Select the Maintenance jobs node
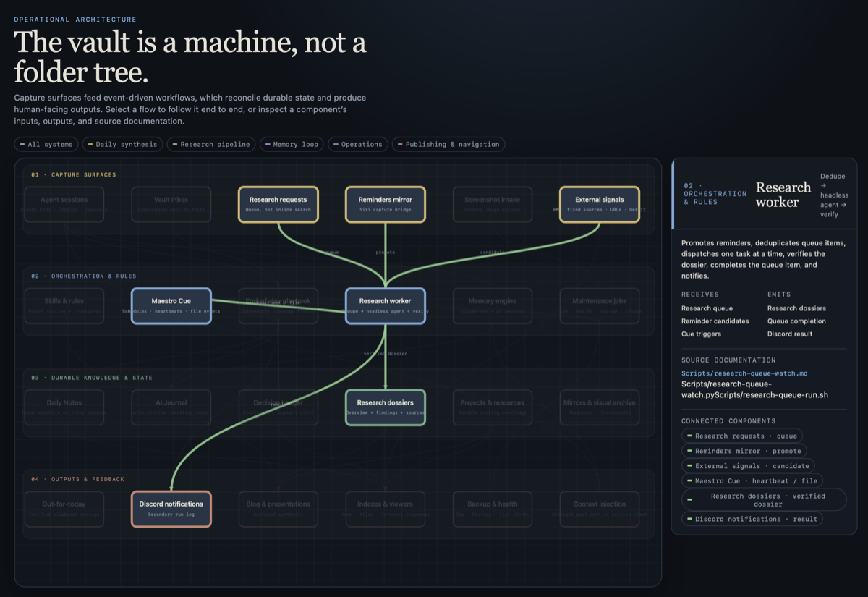The image size is (868, 597). pyautogui.click(x=600, y=306)
